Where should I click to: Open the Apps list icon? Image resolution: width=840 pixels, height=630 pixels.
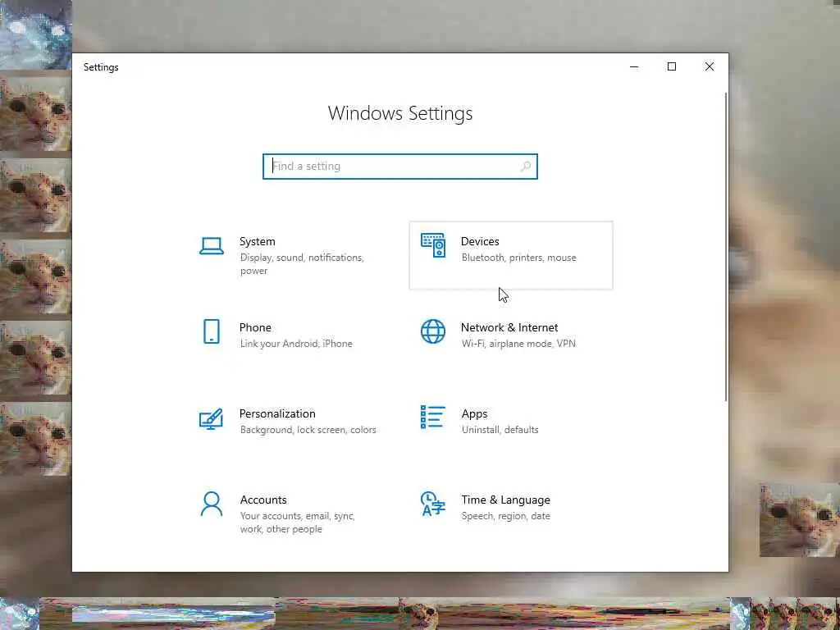coord(433,417)
